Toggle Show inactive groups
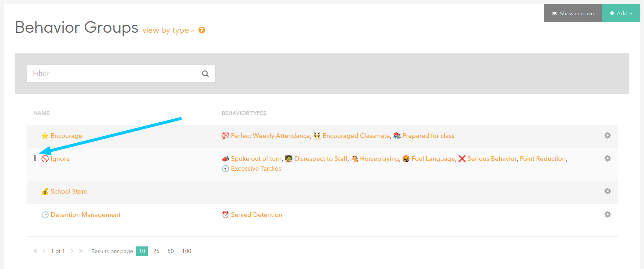The image size is (644, 269). pyautogui.click(x=573, y=13)
